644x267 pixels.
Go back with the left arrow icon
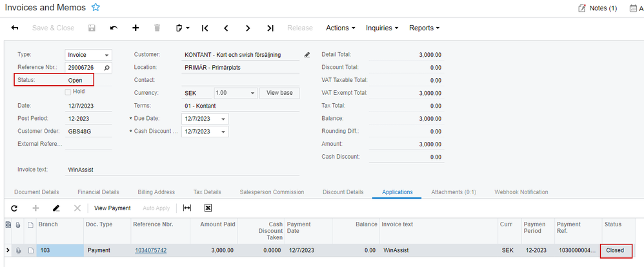(15, 28)
